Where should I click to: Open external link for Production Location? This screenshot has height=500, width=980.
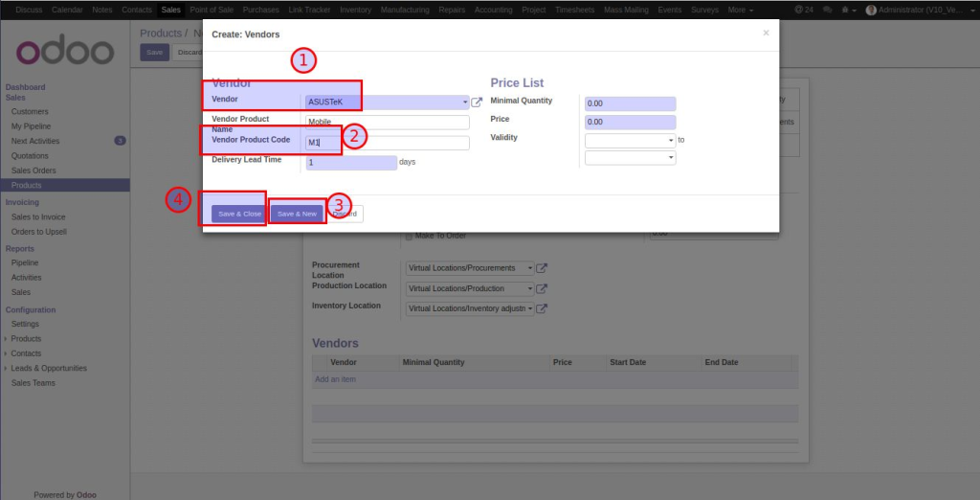click(x=542, y=288)
